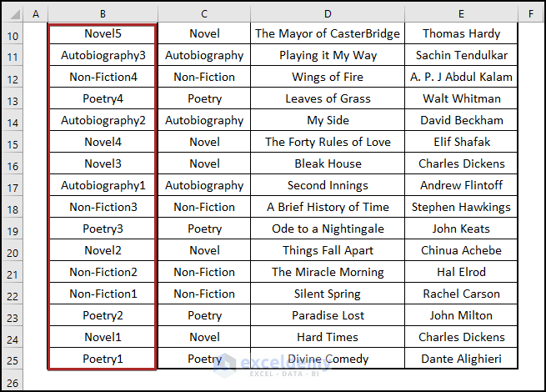Viewport: 546px width, 392px height.
Task: Click the Autobiography3 cell
Action: click(x=103, y=56)
